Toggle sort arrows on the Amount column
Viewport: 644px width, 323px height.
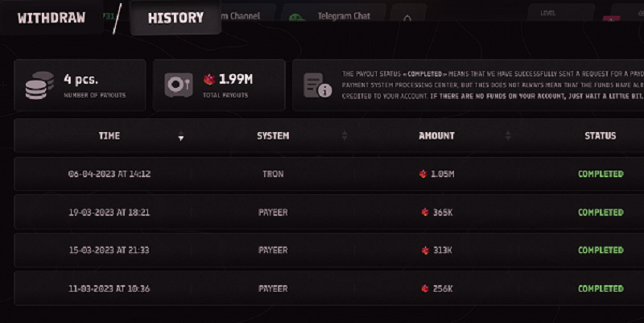510,136
